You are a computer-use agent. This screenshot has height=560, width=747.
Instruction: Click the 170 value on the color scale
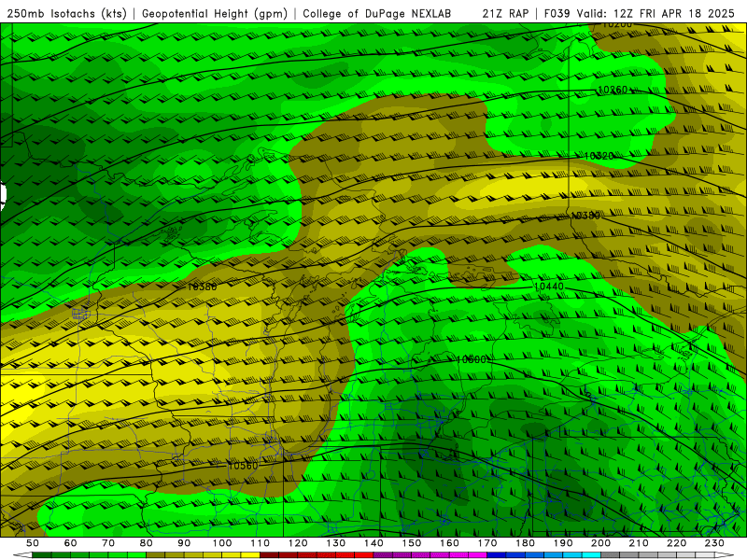[486, 543]
